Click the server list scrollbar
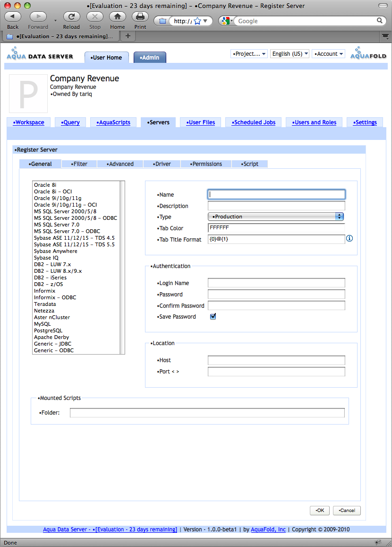This screenshot has width=392, height=547. point(122,267)
